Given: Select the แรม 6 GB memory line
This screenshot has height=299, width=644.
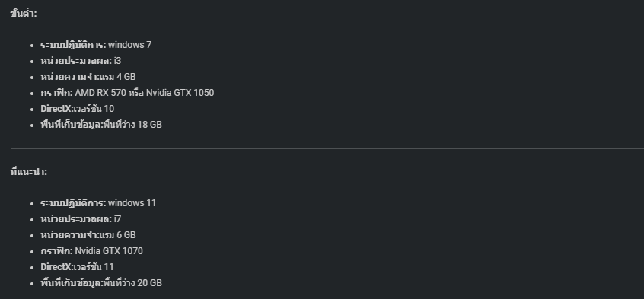Looking at the screenshot, I should (88, 235).
